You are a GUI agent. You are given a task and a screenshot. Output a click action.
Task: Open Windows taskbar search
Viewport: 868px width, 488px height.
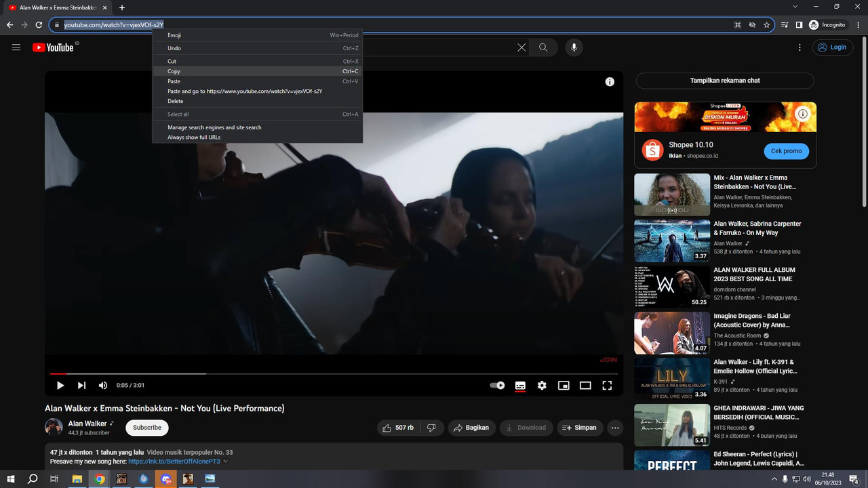33,479
